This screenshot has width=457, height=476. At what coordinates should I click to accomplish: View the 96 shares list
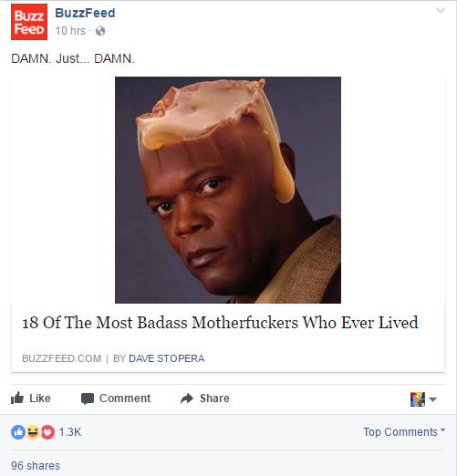click(36, 466)
